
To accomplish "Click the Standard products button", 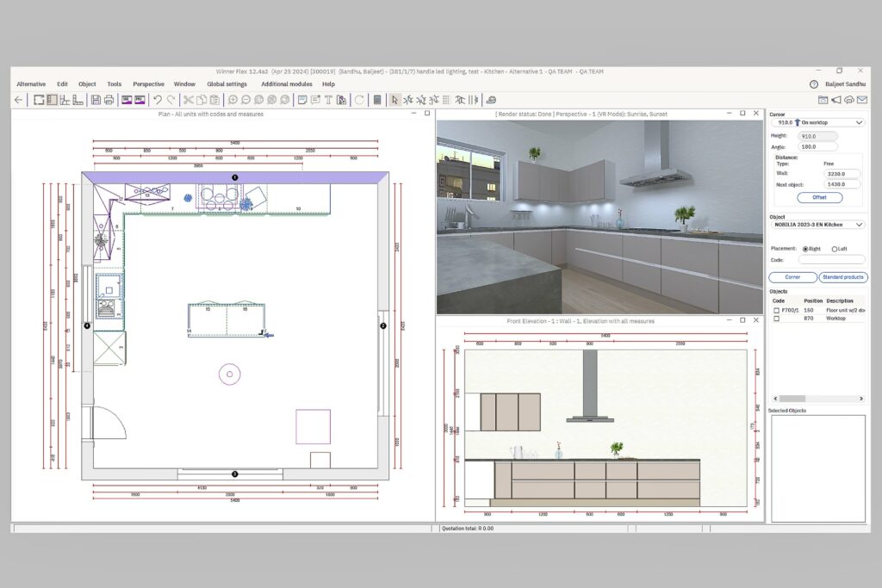I will pos(842,277).
